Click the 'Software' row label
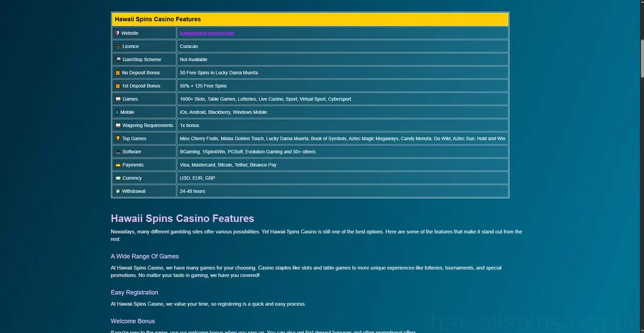Screen dimensions: 644x333 pos(132,152)
